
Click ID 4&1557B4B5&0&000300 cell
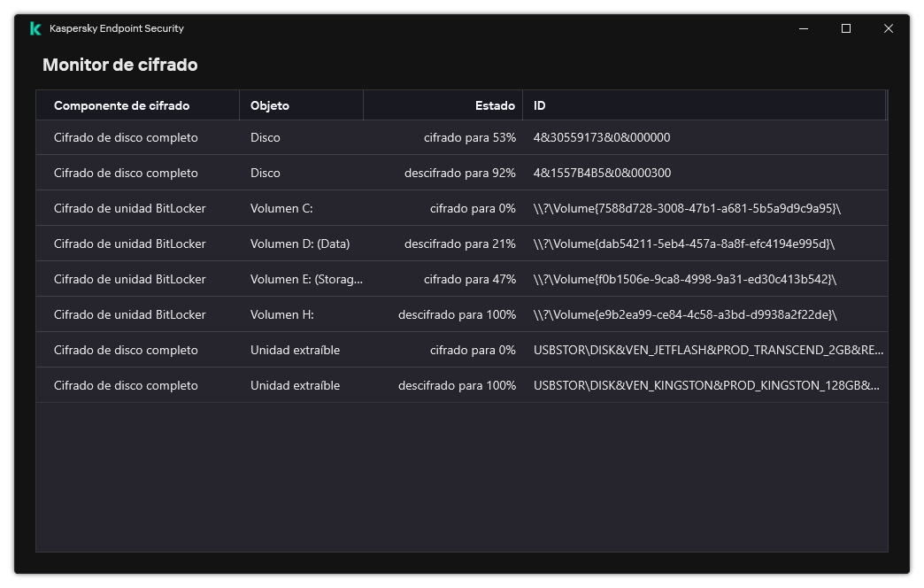pos(602,173)
